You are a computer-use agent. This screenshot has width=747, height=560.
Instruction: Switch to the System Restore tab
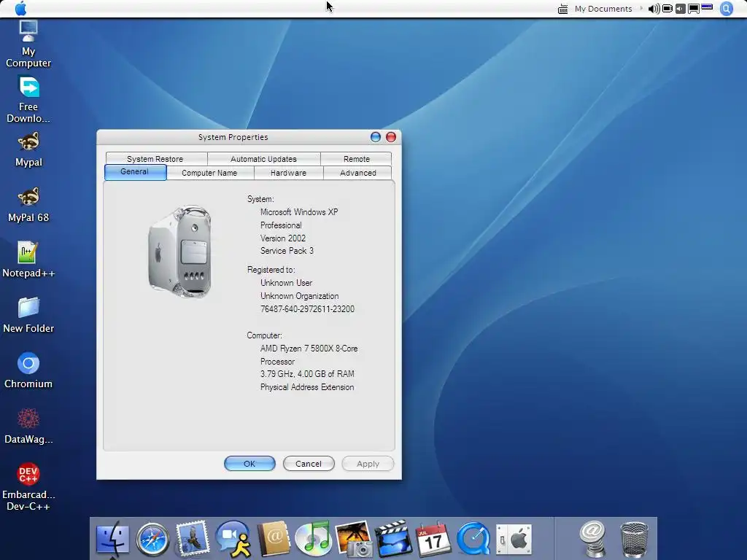pos(156,158)
